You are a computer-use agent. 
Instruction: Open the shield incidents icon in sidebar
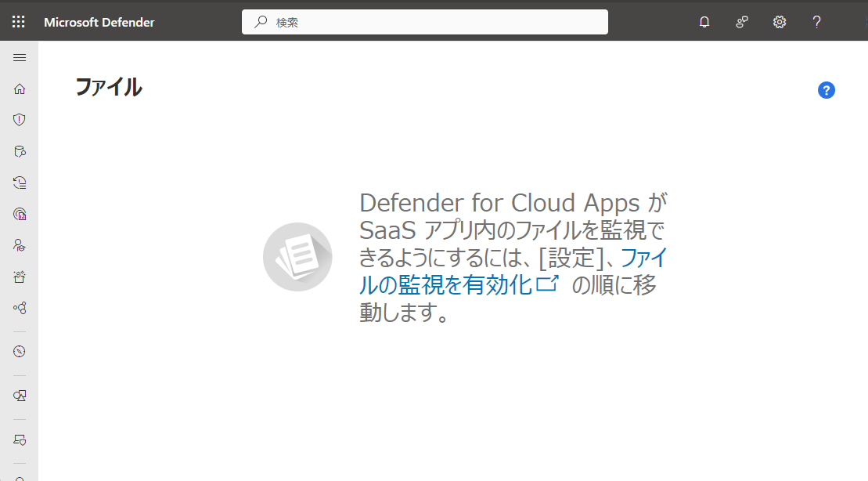[20, 120]
